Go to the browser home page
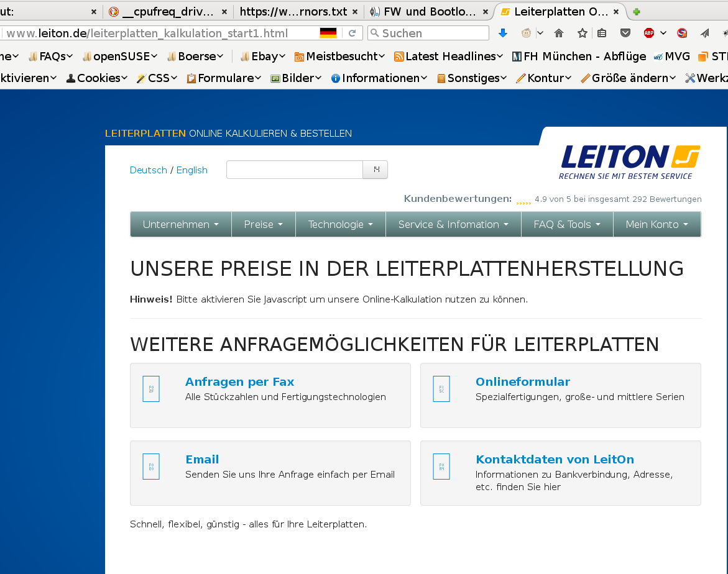 point(559,33)
